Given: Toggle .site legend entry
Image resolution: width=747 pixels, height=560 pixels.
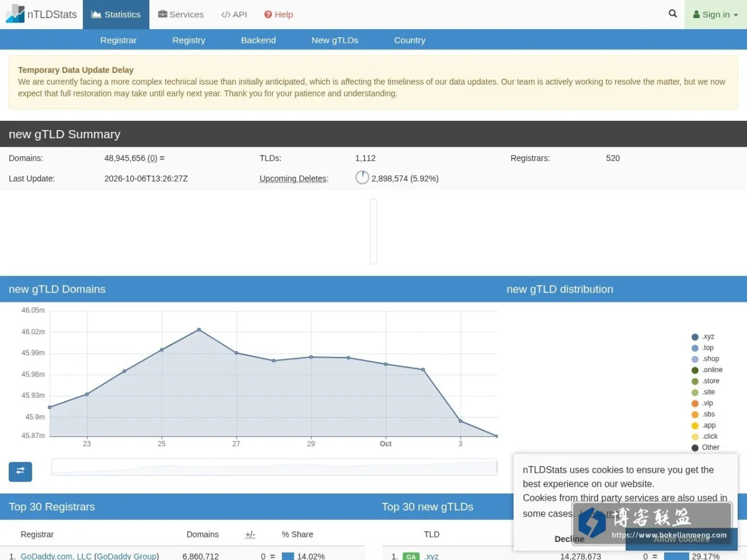Looking at the screenshot, I should 703,392.
